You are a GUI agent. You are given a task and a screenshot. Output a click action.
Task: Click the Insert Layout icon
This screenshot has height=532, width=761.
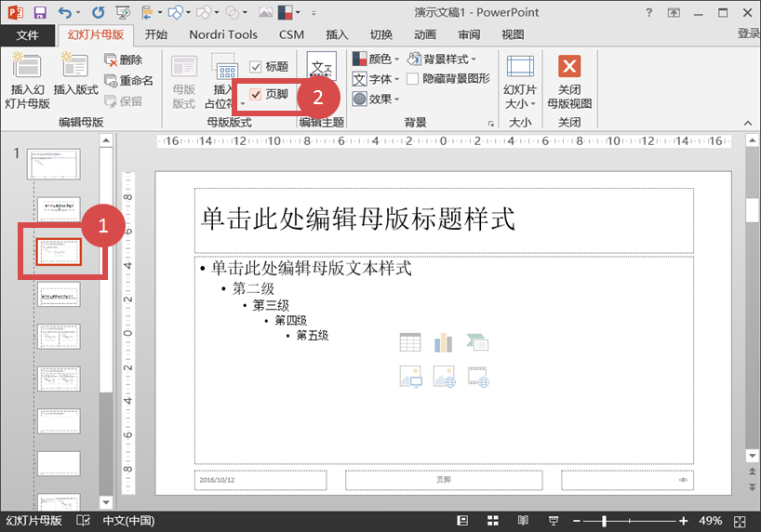tap(75, 67)
